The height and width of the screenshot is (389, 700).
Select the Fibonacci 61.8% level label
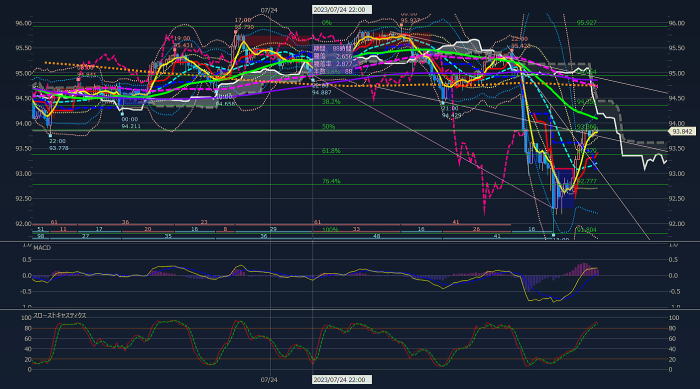click(331, 151)
